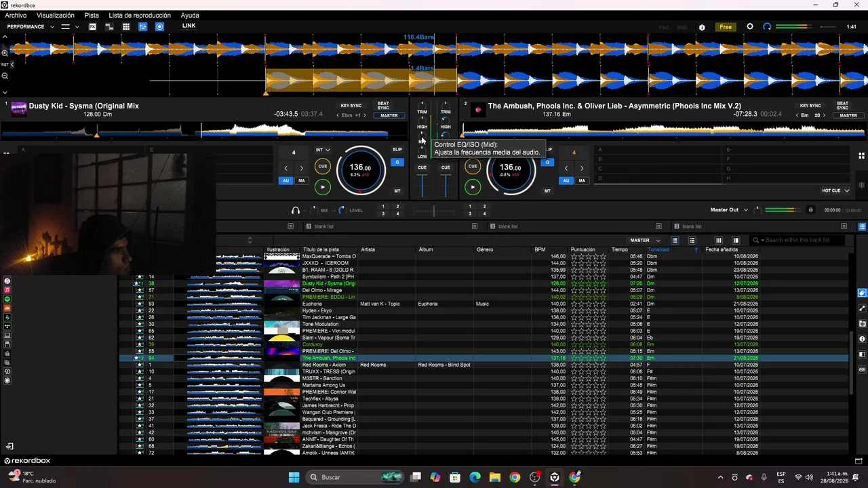Screen dimensions: 868x488
Task: Switch the browser to list view icon
Action: [675, 241]
